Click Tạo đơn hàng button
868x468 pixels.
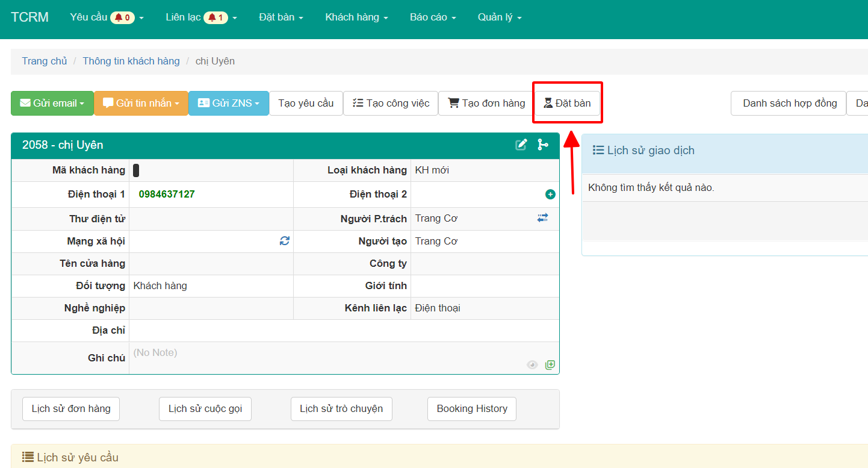click(486, 103)
